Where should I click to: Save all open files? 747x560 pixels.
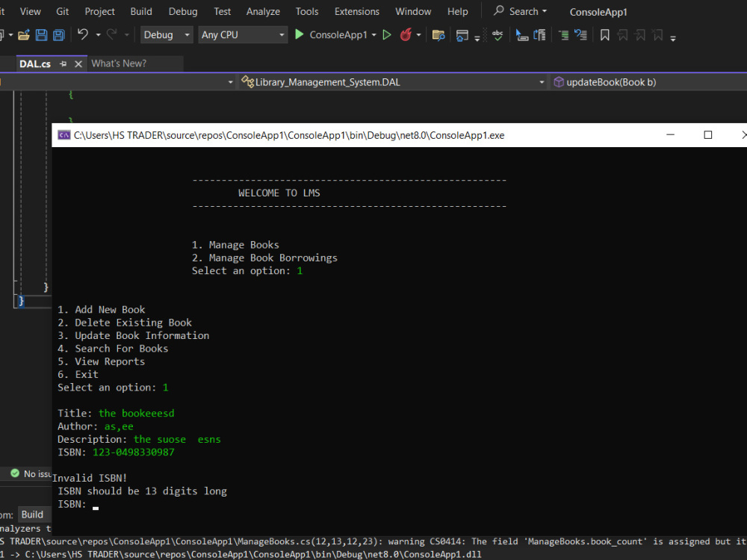[59, 34]
